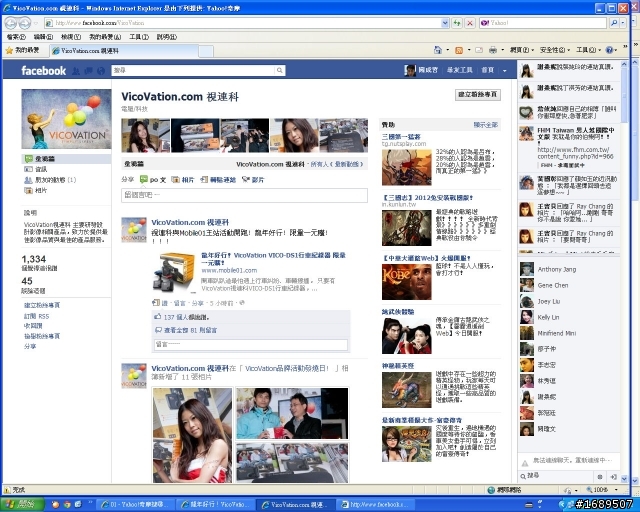Click the show all sponsored link
This screenshot has width=640, height=512.
pos(485,125)
